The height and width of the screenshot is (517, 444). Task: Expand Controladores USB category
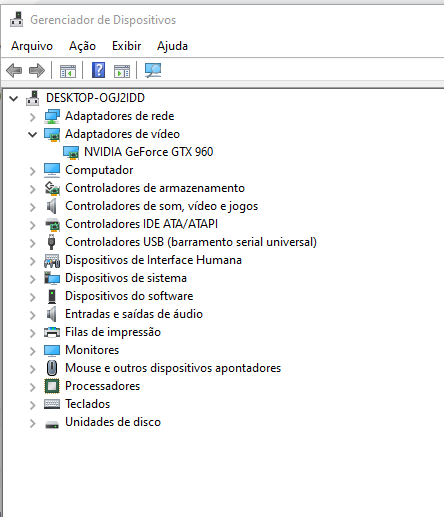point(32,243)
